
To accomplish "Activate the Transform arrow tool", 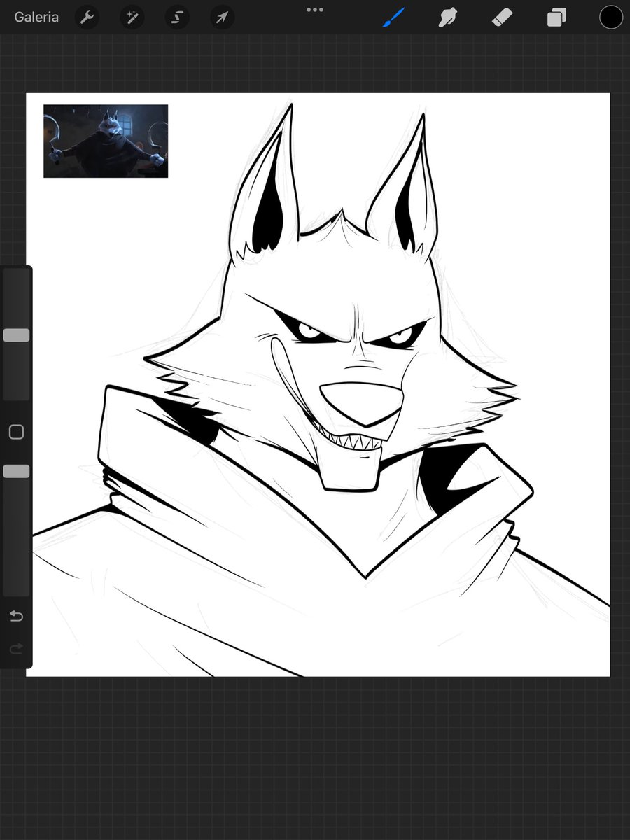I will (222, 17).
